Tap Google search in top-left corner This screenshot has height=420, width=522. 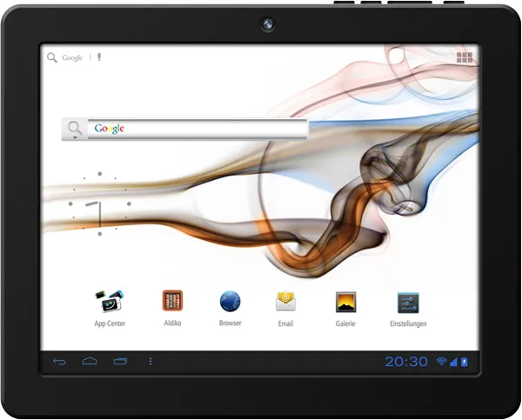[64, 57]
